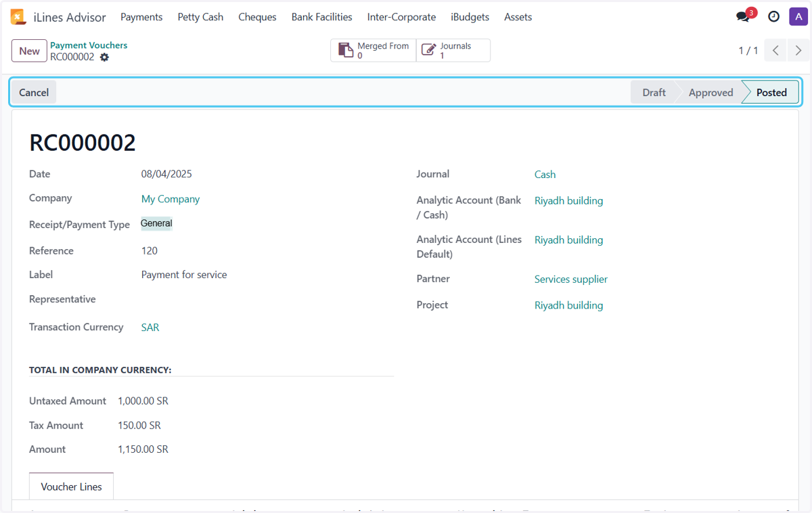The width and height of the screenshot is (812, 513).
Task: Click the Reference value 120
Action: (x=150, y=250)
